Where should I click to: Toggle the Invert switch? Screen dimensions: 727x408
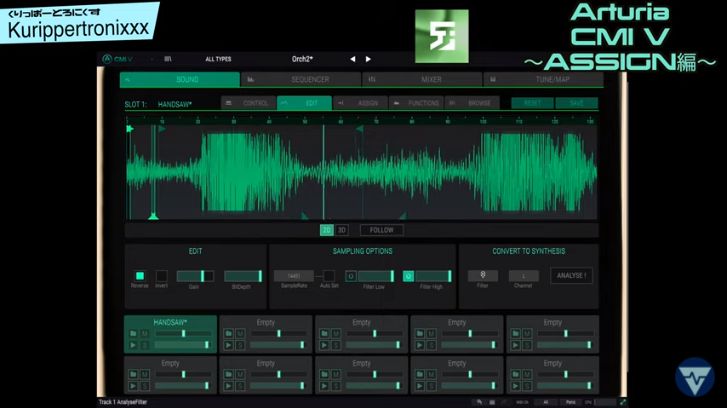[x=161, y=276]
